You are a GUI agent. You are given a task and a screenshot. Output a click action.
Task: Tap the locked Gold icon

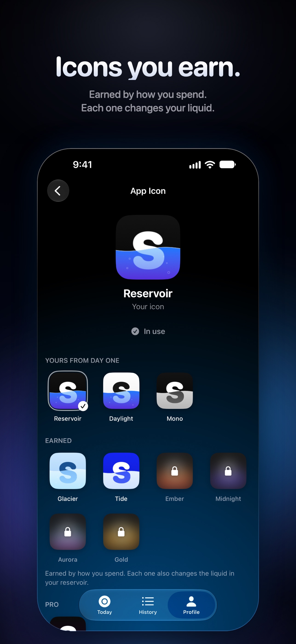pos(121,532)
